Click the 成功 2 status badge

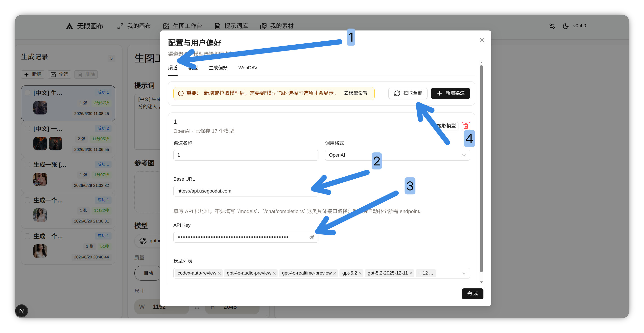point(103,128)
